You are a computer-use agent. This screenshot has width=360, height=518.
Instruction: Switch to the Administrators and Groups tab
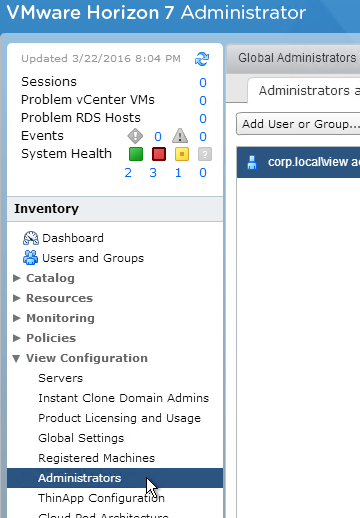pos(304,91)
